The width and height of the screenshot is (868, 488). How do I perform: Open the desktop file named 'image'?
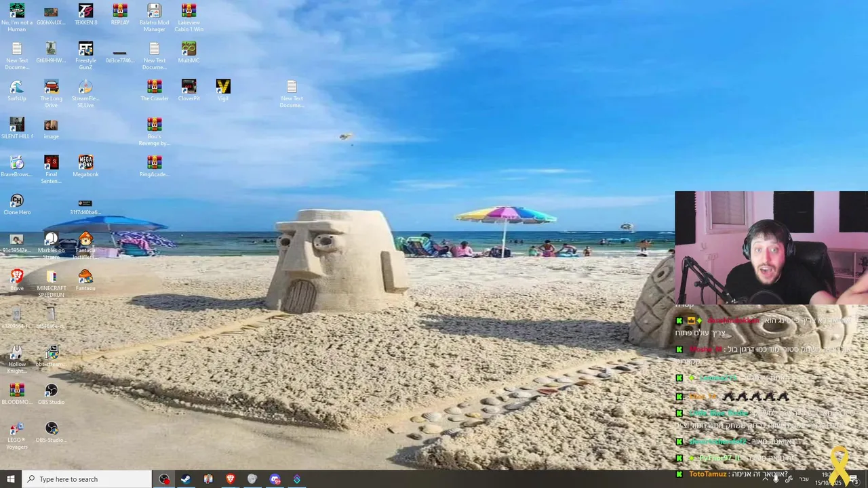pos(51,128)
